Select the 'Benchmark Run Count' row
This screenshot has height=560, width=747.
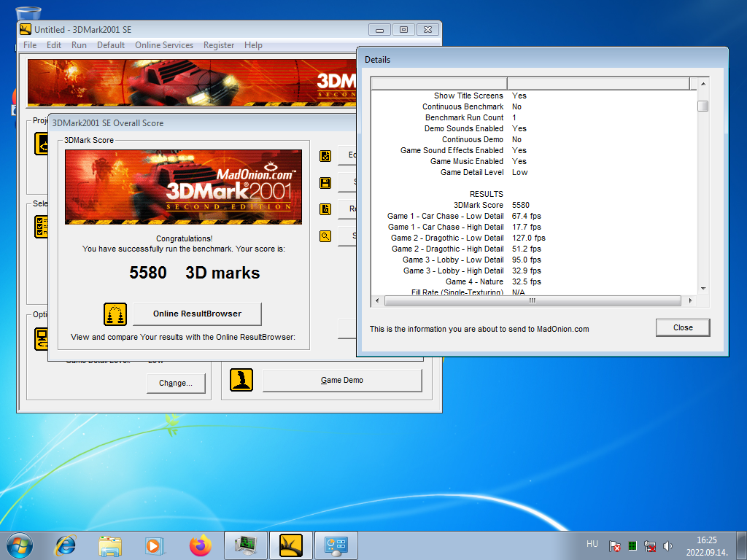[x=534, y=117]
